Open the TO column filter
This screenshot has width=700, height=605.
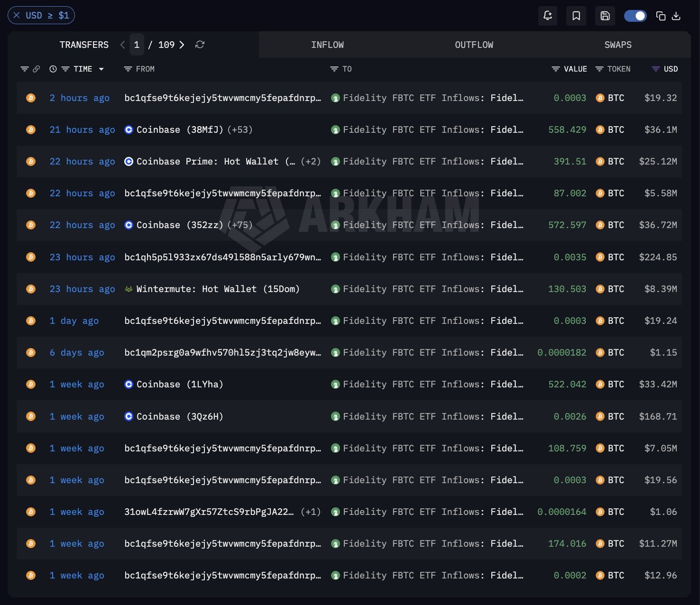coord(334,69)
